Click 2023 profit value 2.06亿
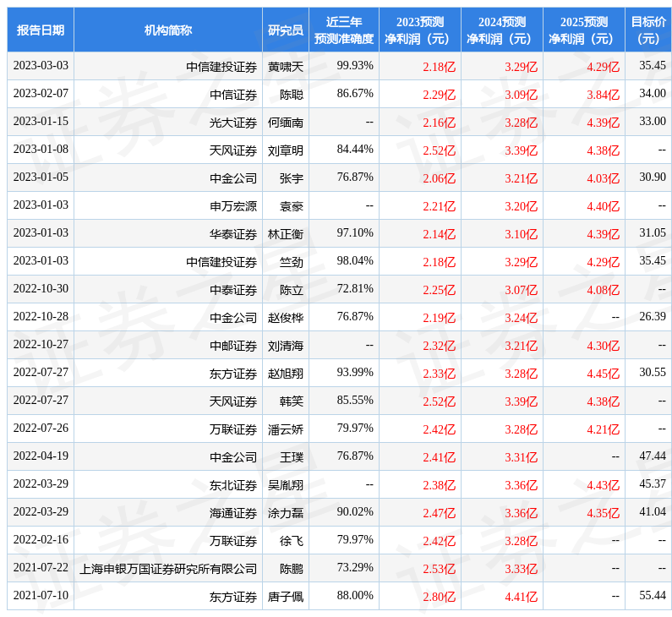The image size is (672, 617). click(440, 178)
